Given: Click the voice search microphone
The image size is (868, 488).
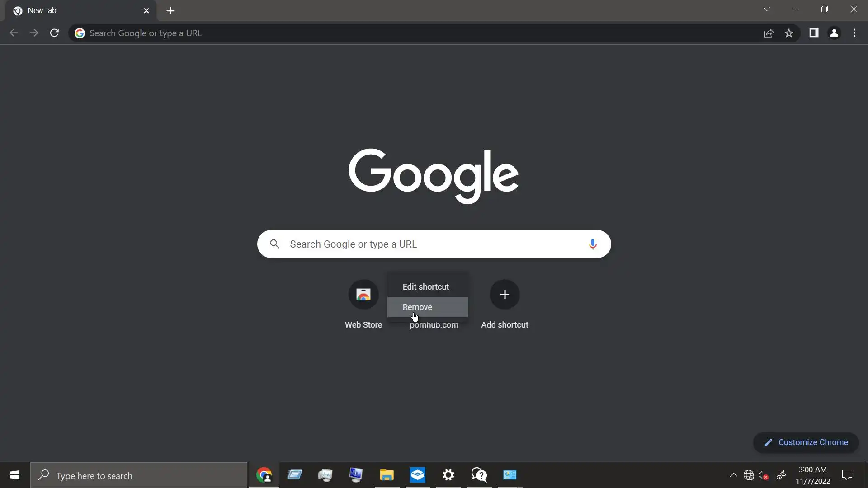Looking at the screenshot, I should (x=593, y=244).
